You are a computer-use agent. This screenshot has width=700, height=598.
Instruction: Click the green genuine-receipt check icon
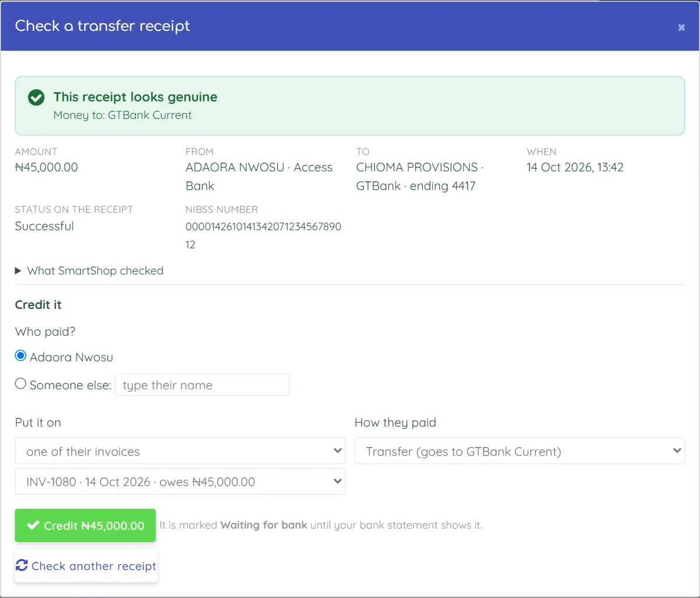tap(36, 97)
